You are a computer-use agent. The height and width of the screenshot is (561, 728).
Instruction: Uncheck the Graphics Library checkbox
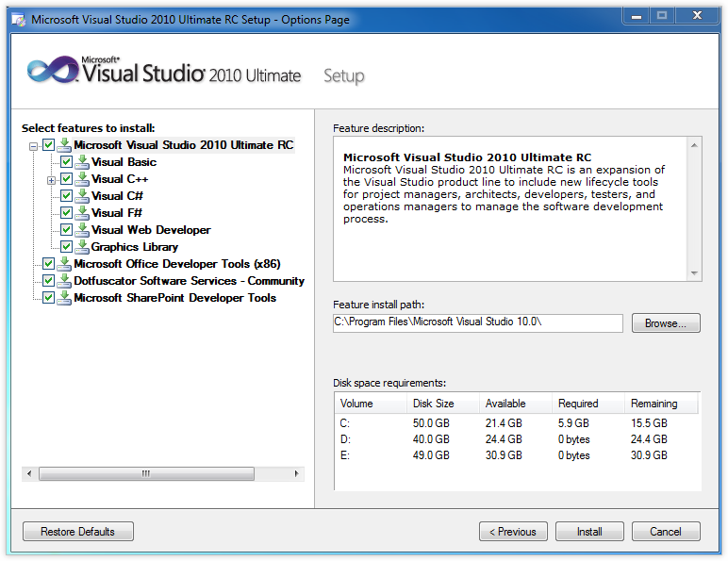[66, 247]
